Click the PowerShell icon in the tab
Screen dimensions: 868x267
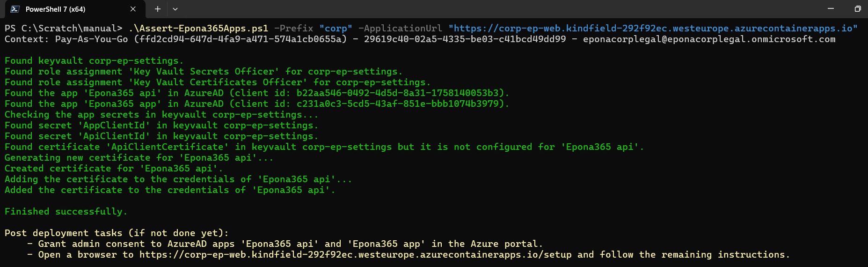[x=15, y=9]
